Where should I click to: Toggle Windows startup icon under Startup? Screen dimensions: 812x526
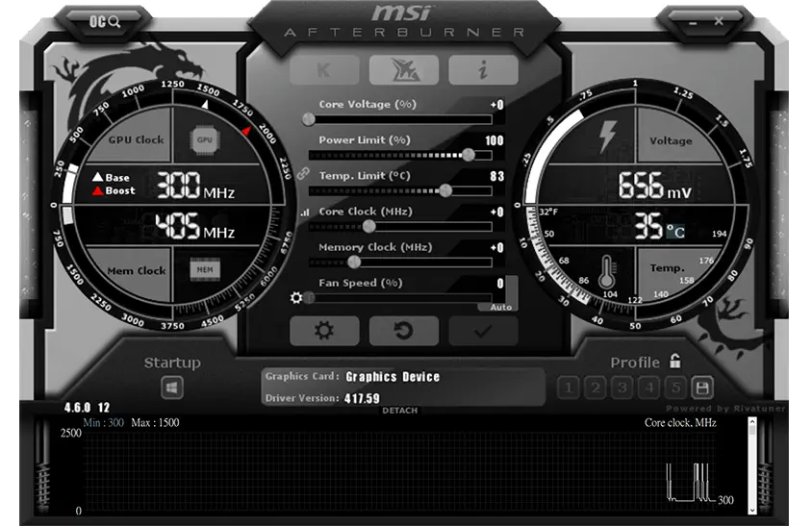click(172, 388)
